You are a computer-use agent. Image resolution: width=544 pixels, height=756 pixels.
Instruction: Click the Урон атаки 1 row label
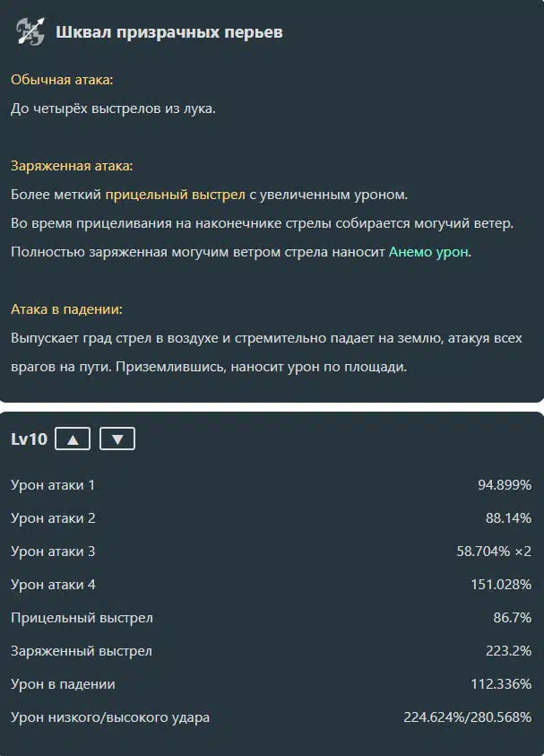click(53, 485)
